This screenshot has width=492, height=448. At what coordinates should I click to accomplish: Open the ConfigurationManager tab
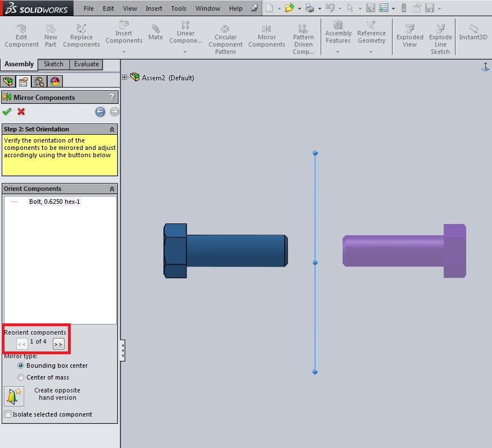[39, 81]
